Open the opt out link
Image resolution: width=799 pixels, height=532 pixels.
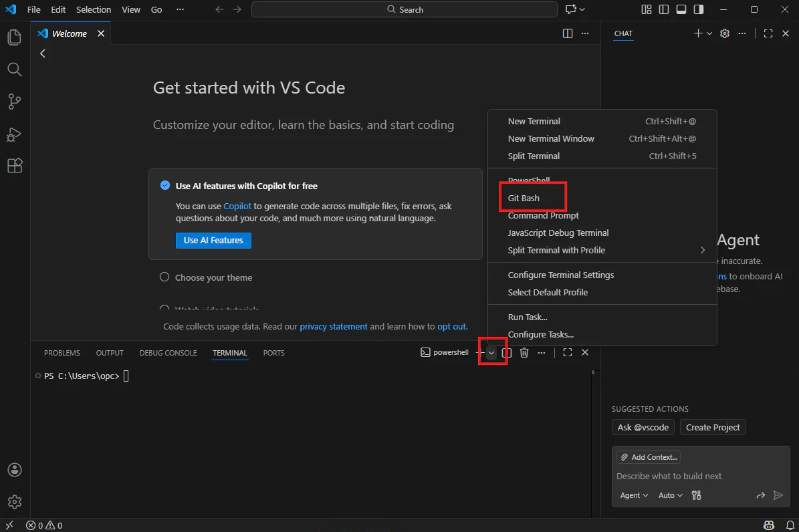(451, 327)
